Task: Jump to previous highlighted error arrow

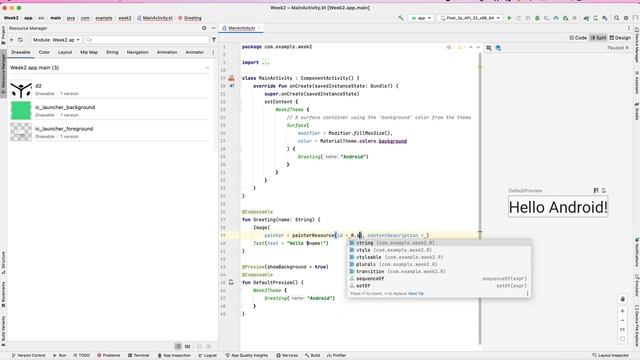Action: [471, 47]
